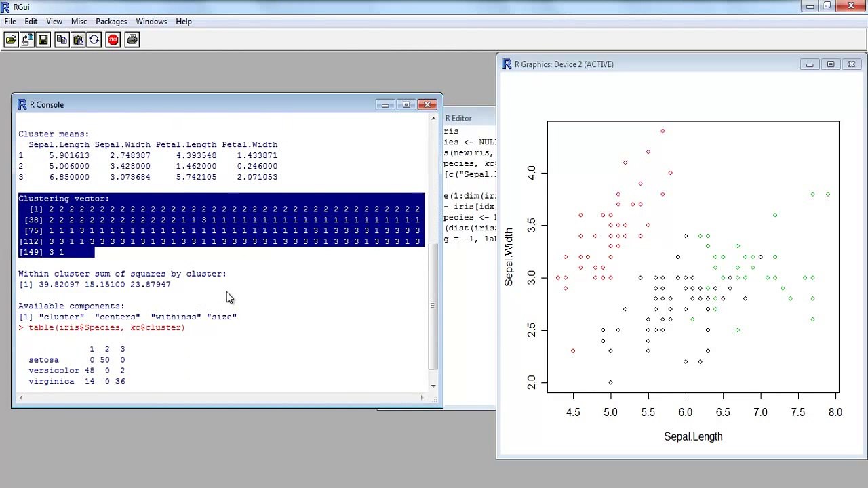Click the "withinss" component name
868x488 pixels.
click(x=176, y=317)
